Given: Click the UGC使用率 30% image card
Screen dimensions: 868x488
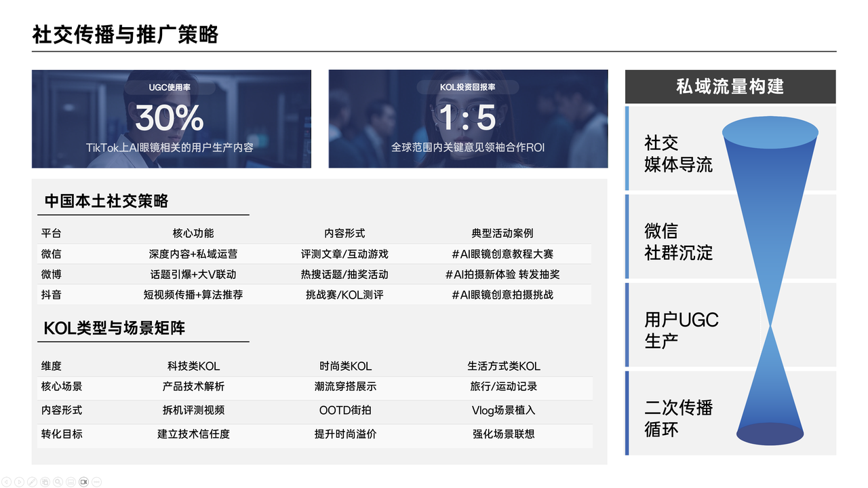Looking at the screenshot, I should 171,119.
